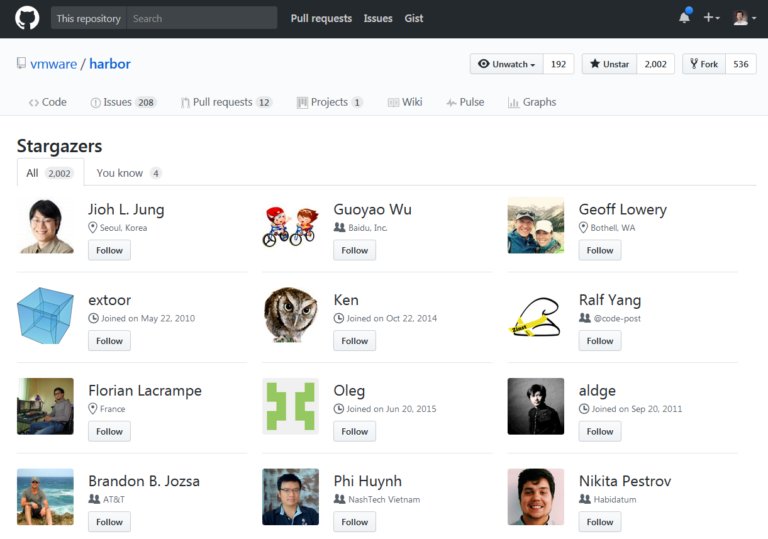Select the All 2,002 stargazers tab
Viewport: 768px width, 539px height.
coord(50,173)
